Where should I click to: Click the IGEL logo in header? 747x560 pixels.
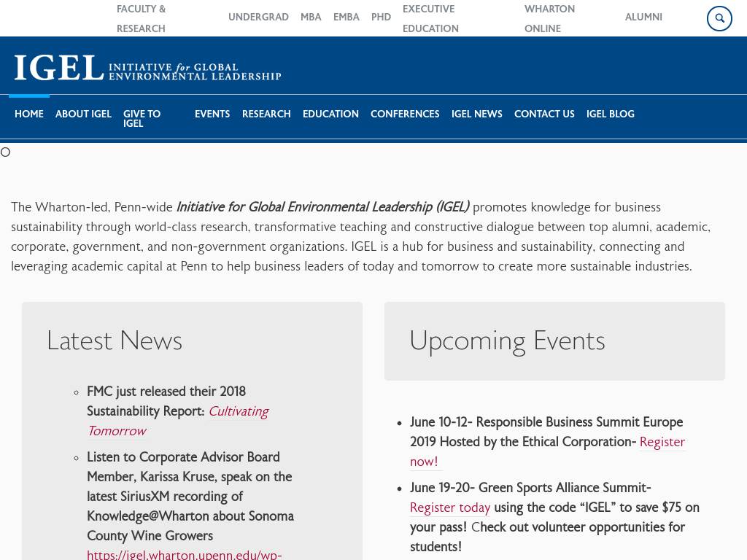tap(147, 68)
